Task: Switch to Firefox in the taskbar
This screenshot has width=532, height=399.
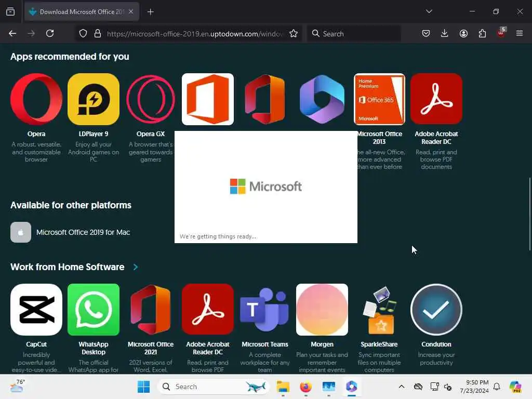Action: (305, 387)
